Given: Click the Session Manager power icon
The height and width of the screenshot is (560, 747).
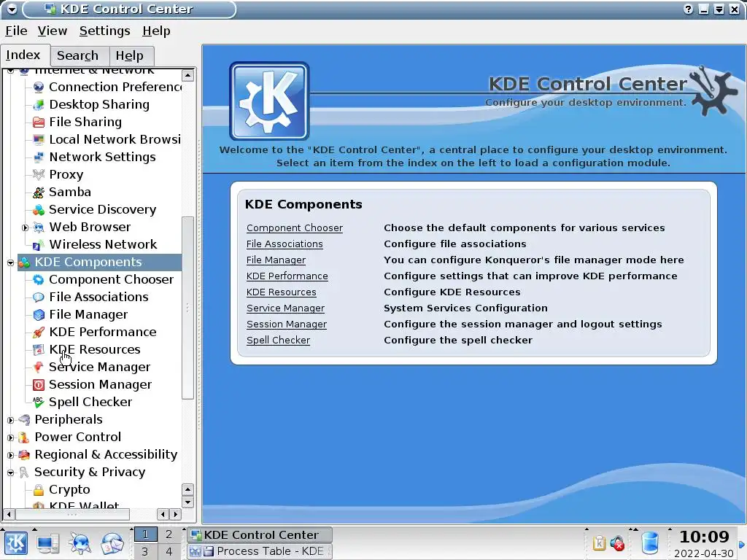Looking at the screenshot, I should coord(39,385).
